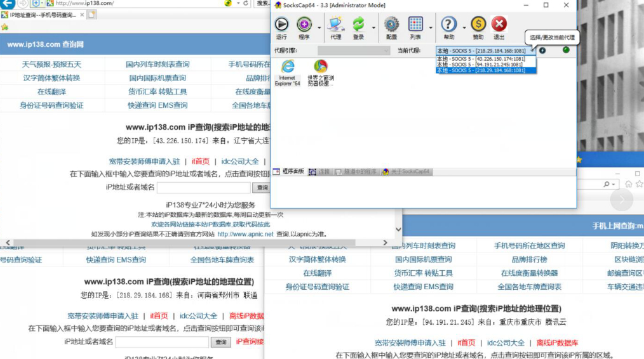
Task: Open the 帮助 (Help) question mark icon
Action: click(x=448, y=24)
